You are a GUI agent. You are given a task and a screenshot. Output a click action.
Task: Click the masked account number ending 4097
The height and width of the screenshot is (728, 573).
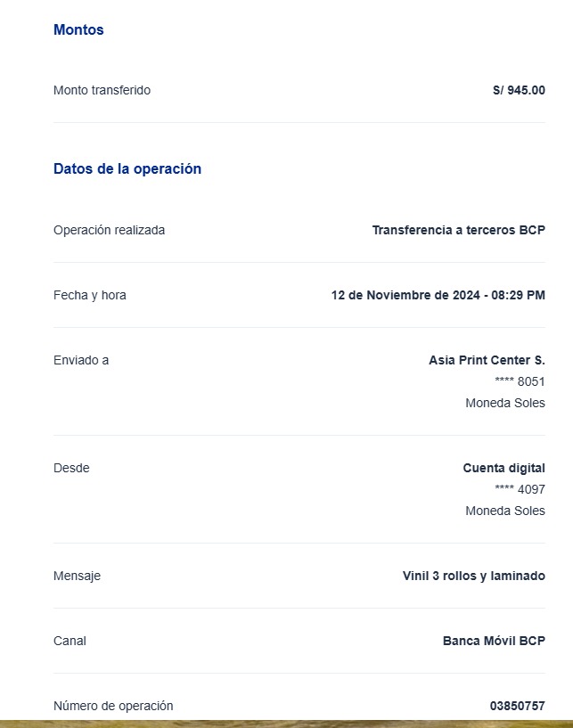click(x=520, y=489)
